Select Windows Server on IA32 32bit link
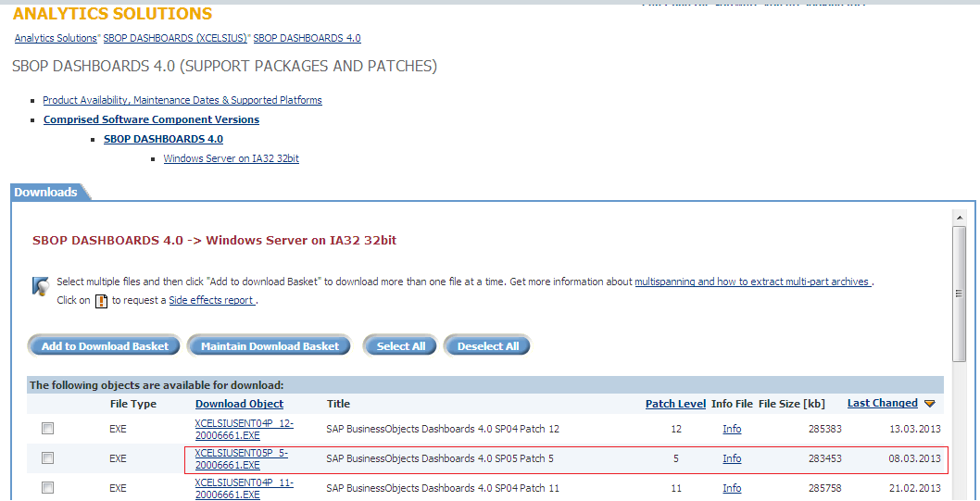The height and width of the screenshot is (501, 980). [231, 159]
